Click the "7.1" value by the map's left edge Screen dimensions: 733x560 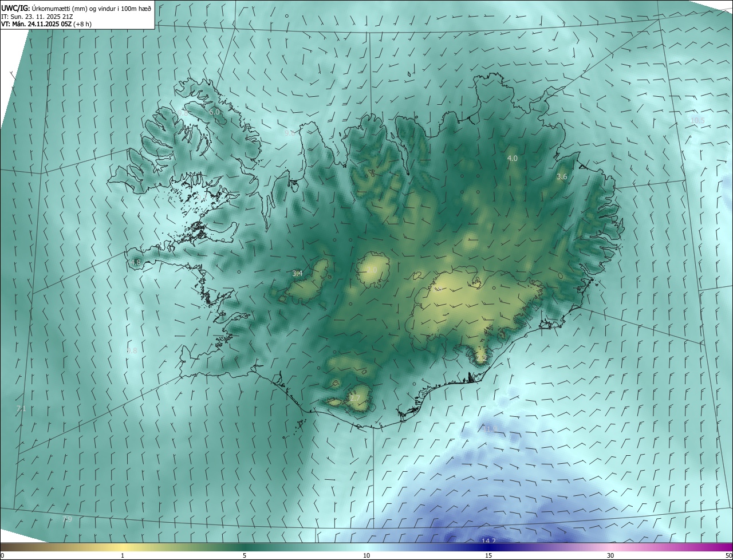point(21,408)
